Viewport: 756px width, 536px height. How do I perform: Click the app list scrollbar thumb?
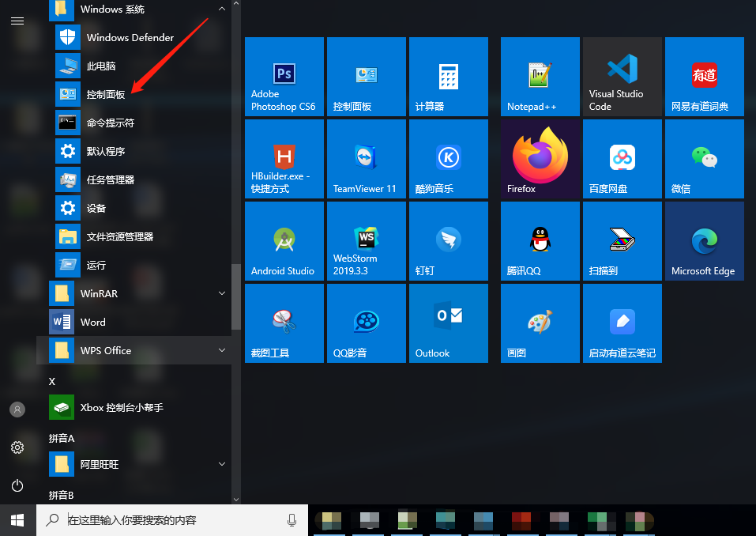(x=235, y=296)
